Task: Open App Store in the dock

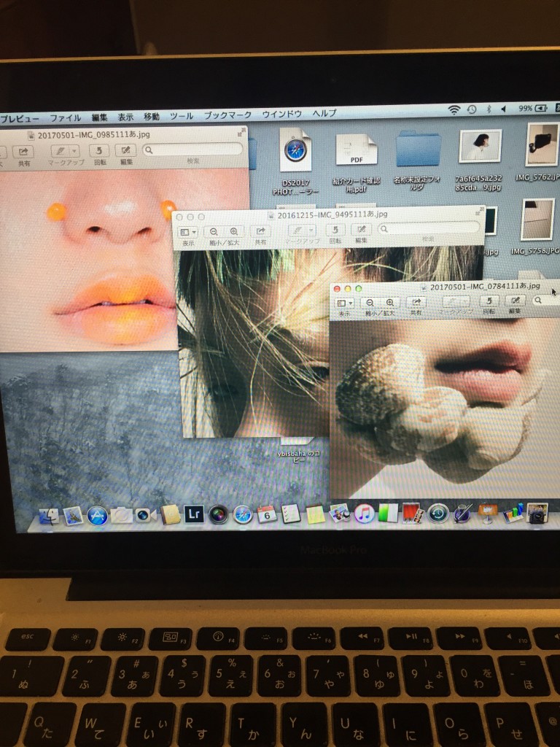Action: click(98, 515)
